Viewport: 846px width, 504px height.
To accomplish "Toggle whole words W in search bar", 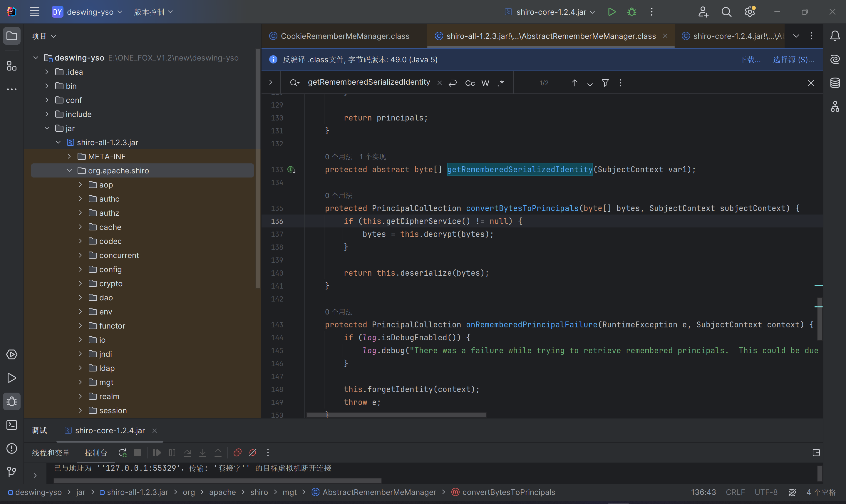I will pyautogui.click(x=485, y=83).
